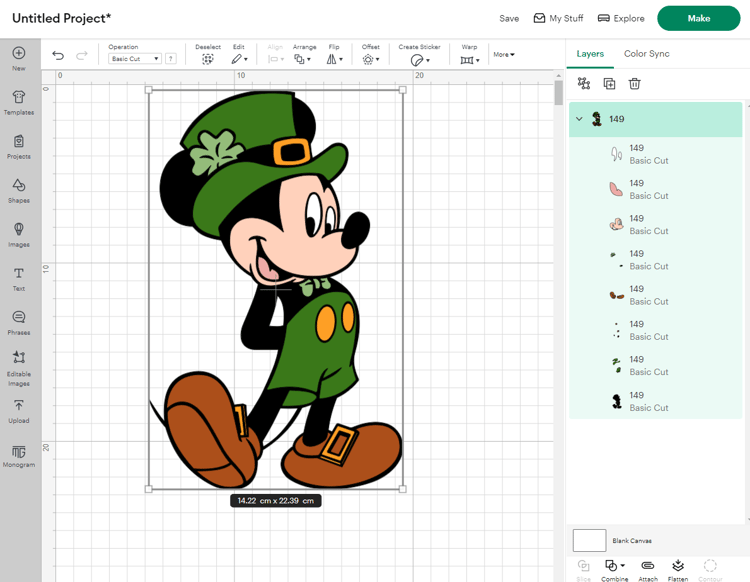Select the white outline 149 layer

pos(655,154)
